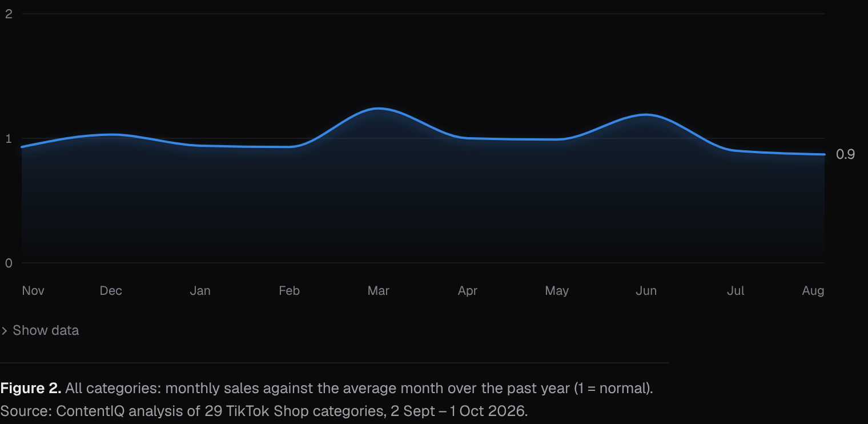Click the Source: ContentIQ analysis caption line
Viewport: 868px width, 424px height.
(x=264, y=411)
